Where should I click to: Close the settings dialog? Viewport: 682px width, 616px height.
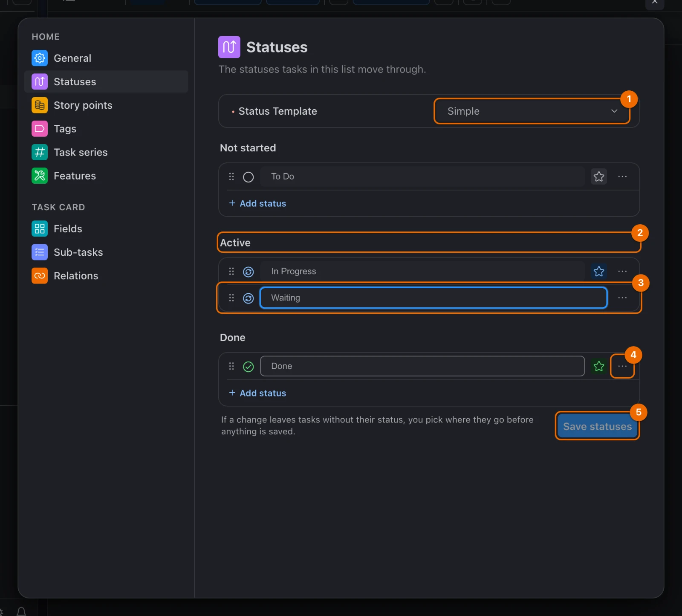(x=655, y=3)
